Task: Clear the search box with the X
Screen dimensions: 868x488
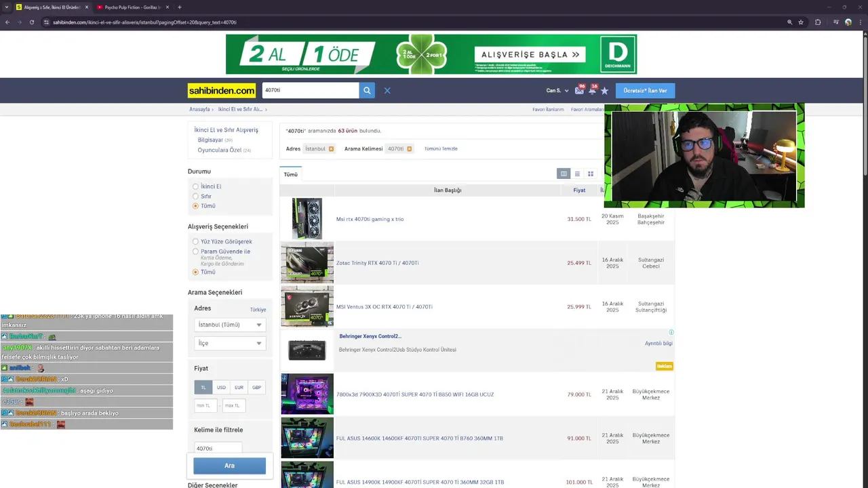Action: [x=387, y=90]
